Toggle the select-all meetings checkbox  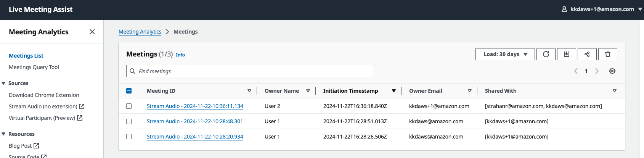(129, 91)
